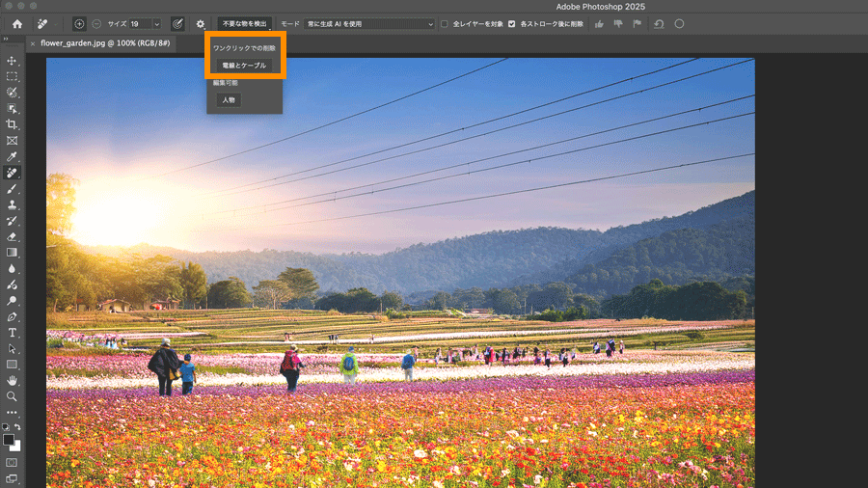Open the モード dropdown 常に生成 AI を使用
Screen dimensions: 868x488
pos(369,24)
